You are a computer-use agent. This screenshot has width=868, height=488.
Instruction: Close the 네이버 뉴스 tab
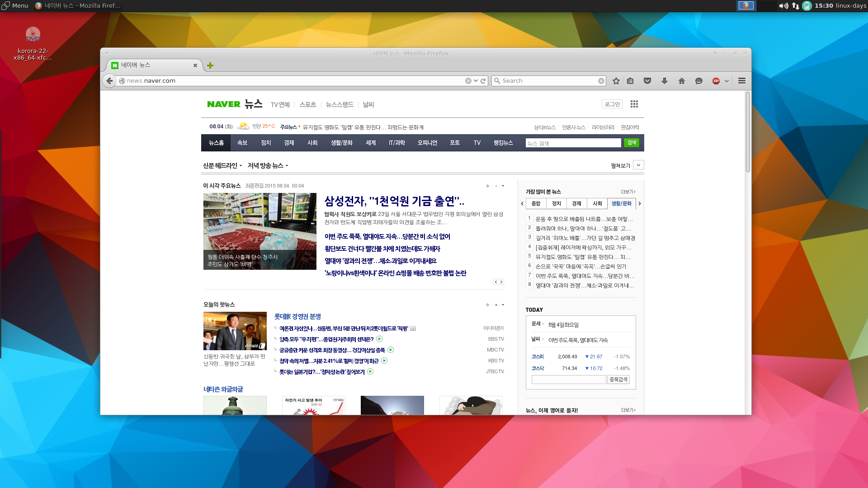tap(195, 66)
